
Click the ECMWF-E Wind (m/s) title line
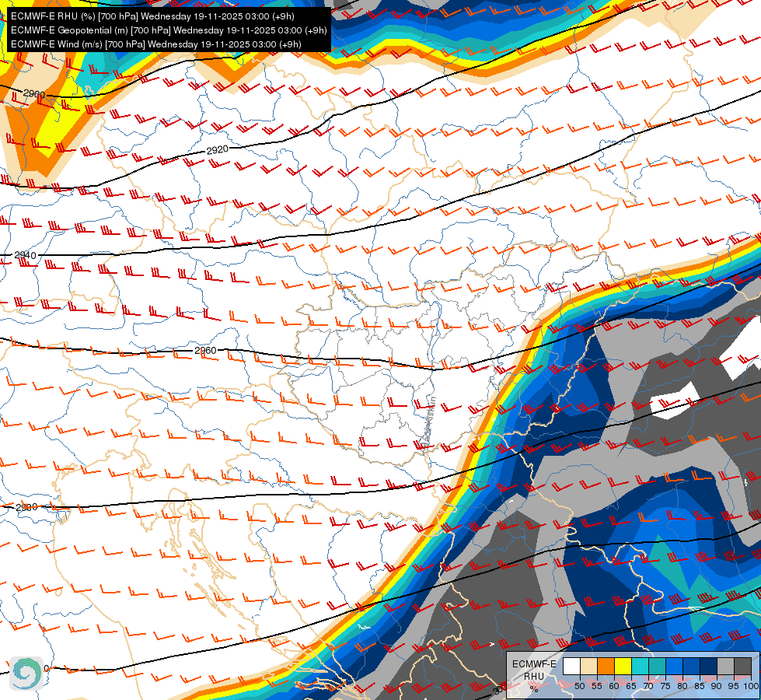coord(155,44)
